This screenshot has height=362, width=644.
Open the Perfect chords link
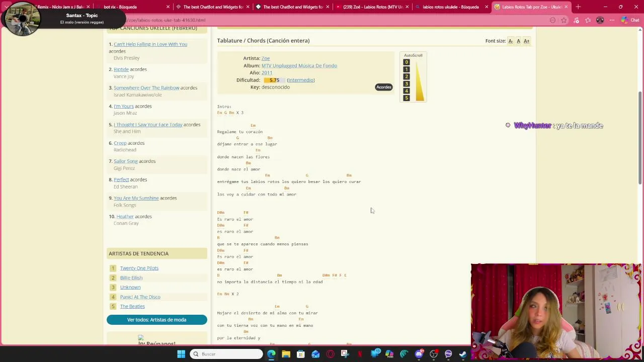pyautogui.click(x=121, y=179)
